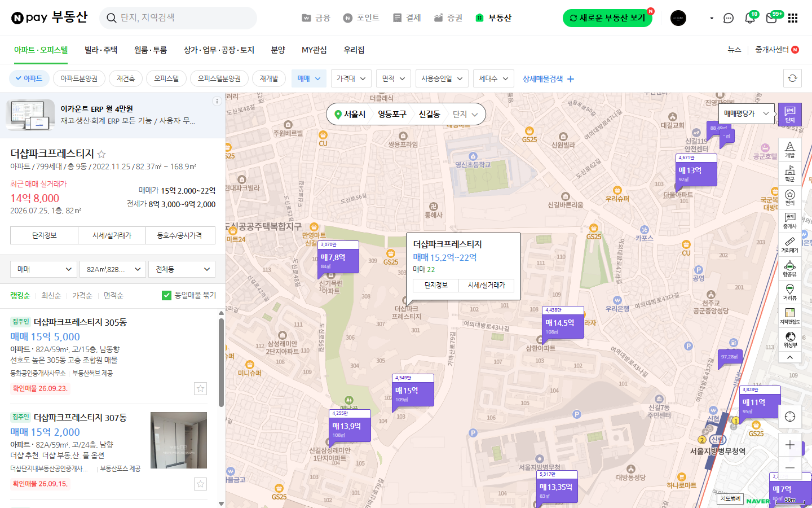Image resolution: width=812 pixels, height=508 pixels.
Task: Open the 가격대 price range dropdown
Action: coord(351,78)
